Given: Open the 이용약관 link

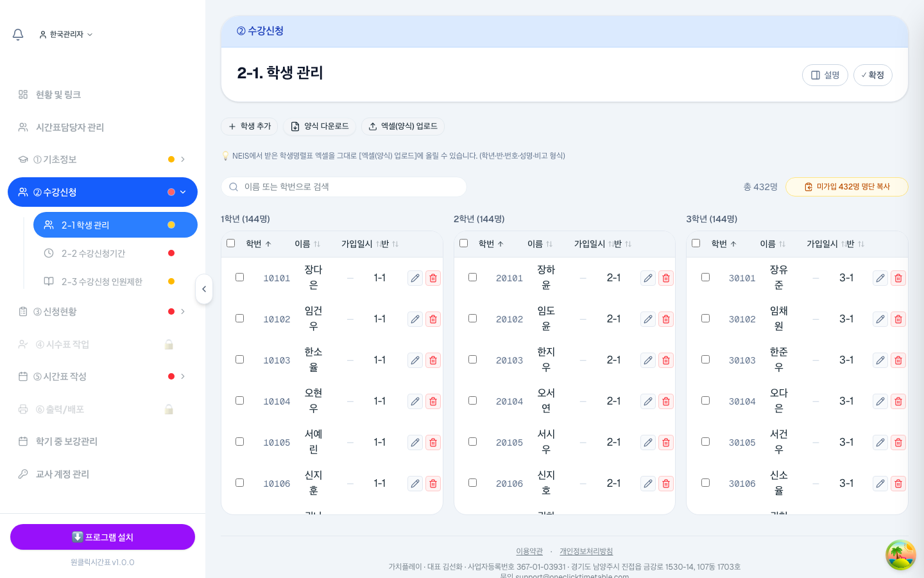Looking at the screenshot, I should point(529,552).
